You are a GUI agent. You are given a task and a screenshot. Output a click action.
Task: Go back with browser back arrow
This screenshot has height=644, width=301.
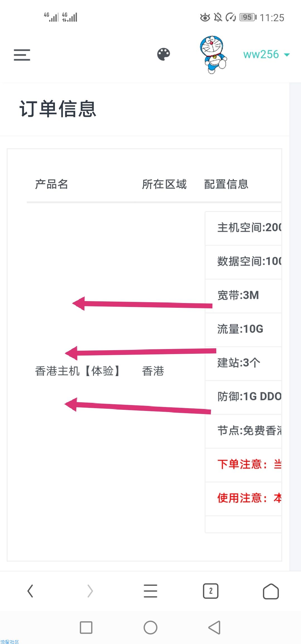coord(30,591)
